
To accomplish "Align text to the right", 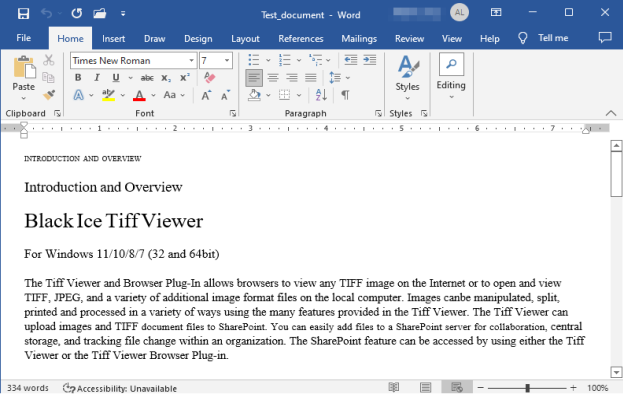I will 292,78.
